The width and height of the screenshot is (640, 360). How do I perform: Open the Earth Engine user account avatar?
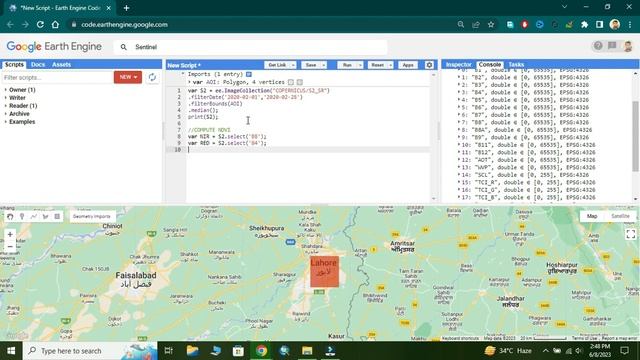pos(628,46)
